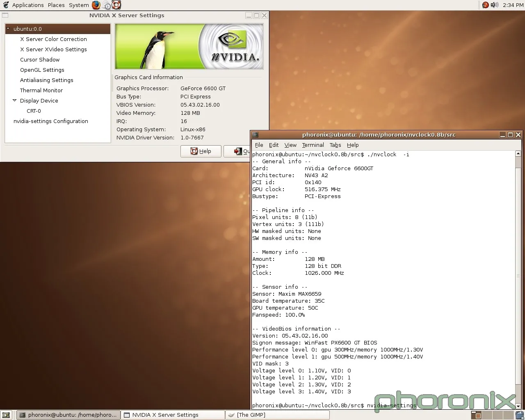Image resolution: width=525 pixels, height=420 pixels.
Task: Click the Operating System Linux-x86 value
Action: click(x=193, y=129)
